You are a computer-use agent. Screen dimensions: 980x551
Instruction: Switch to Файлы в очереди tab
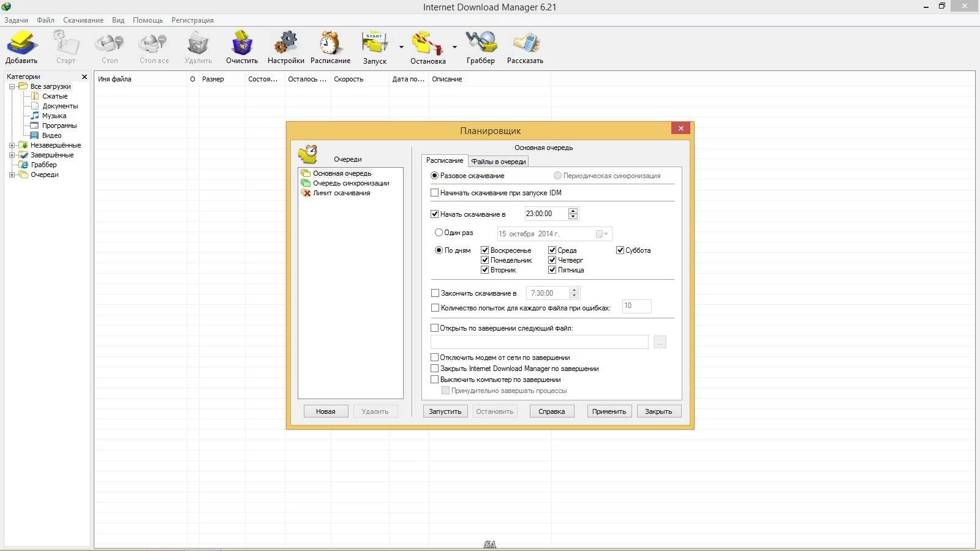click(499, 162)
